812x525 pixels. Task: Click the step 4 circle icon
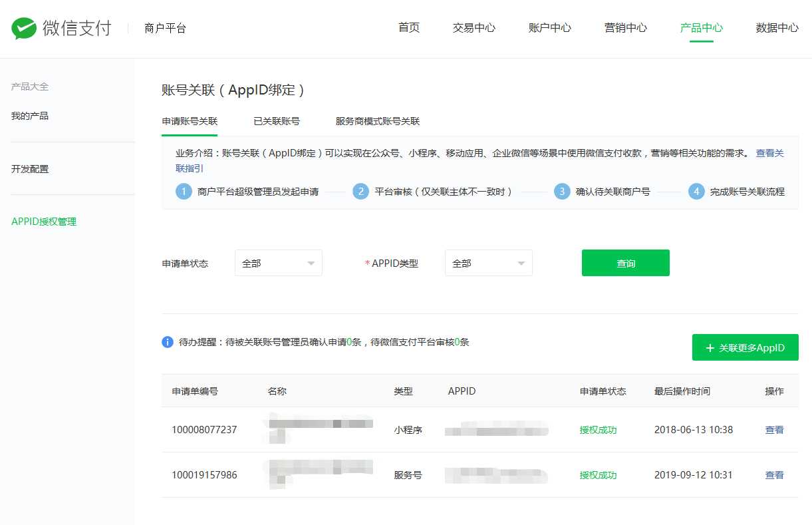696,192
